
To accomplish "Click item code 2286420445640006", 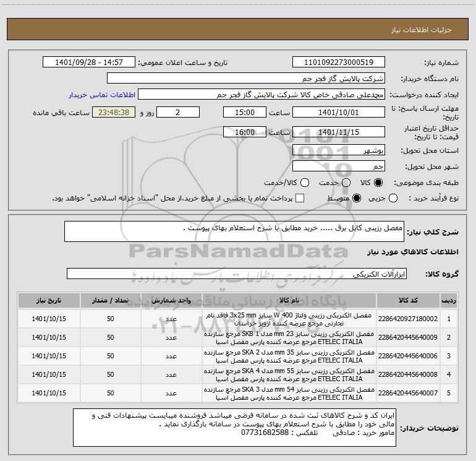I will 408,356.
